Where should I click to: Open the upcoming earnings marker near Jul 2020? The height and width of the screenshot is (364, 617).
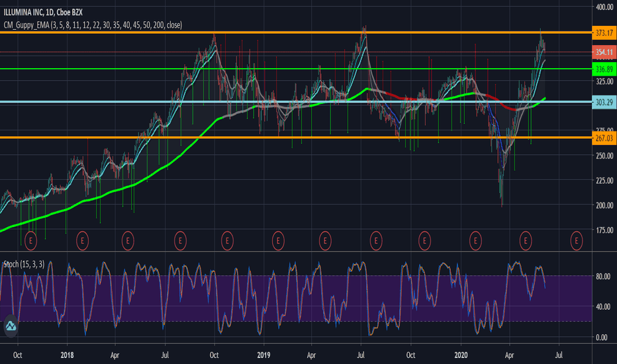(577, 240)
